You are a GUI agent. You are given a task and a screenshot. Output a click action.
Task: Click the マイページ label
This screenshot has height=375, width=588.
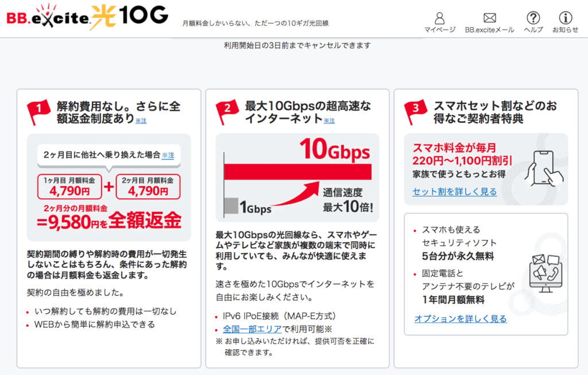click(439, 30)
